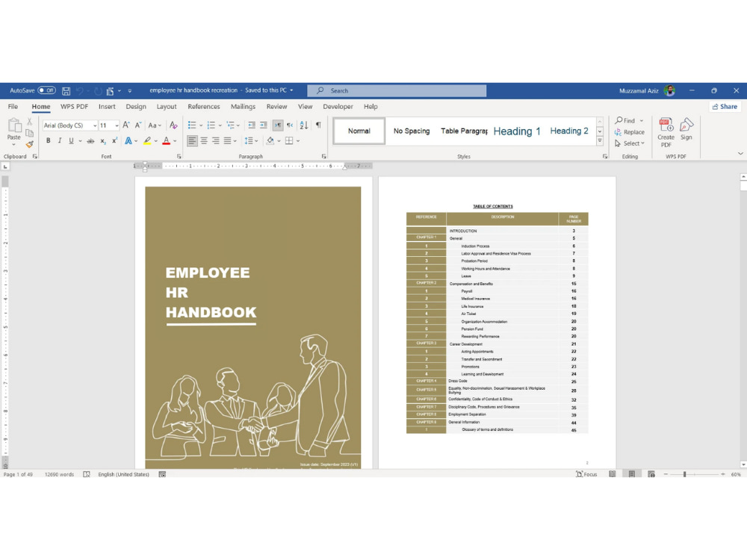Expand the Styles gallery more arrow

(x=600, y=141)
